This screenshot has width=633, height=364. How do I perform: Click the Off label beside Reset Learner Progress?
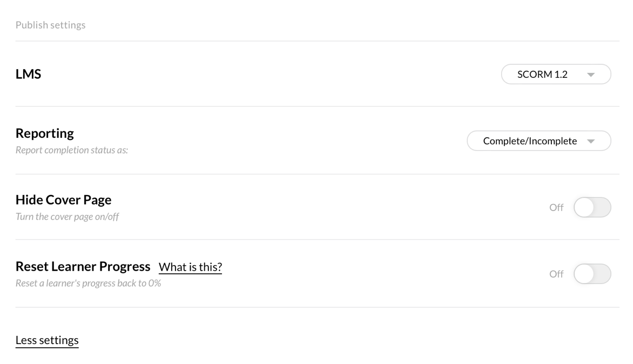556,274
